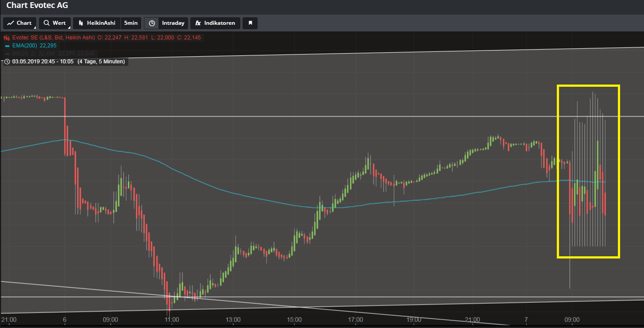Screen dimensions: 644x328
Task: Click the date range clock icon
Action: [x=7, y=62]
